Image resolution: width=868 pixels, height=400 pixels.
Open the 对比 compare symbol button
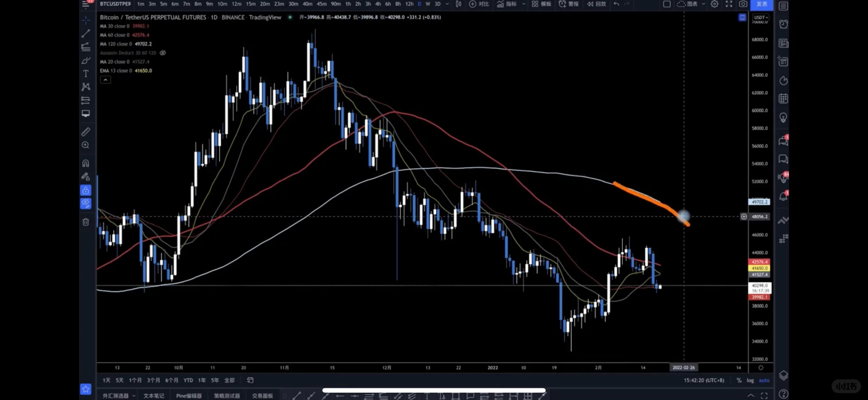(479, 4)
